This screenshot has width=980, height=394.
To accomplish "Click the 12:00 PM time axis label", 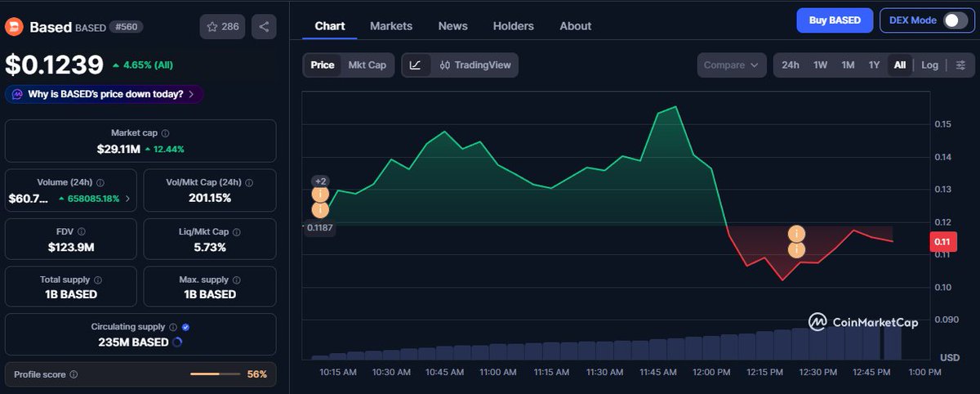I will (x=711, y=372).
